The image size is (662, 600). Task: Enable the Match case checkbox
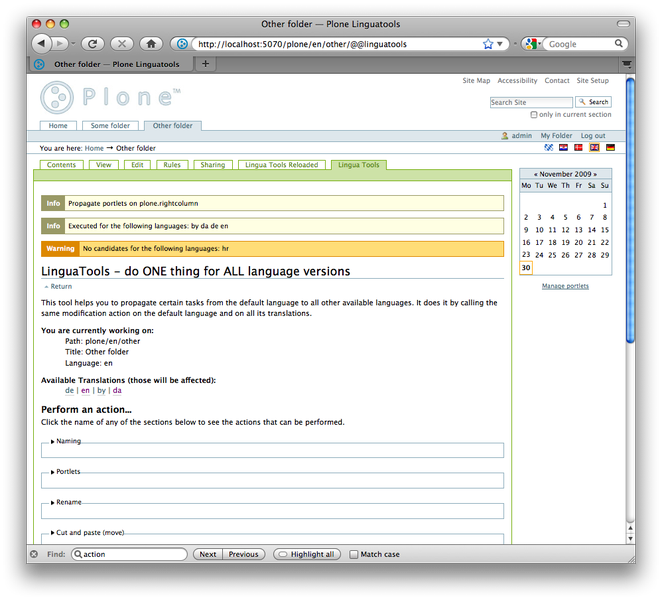(354, 554)
